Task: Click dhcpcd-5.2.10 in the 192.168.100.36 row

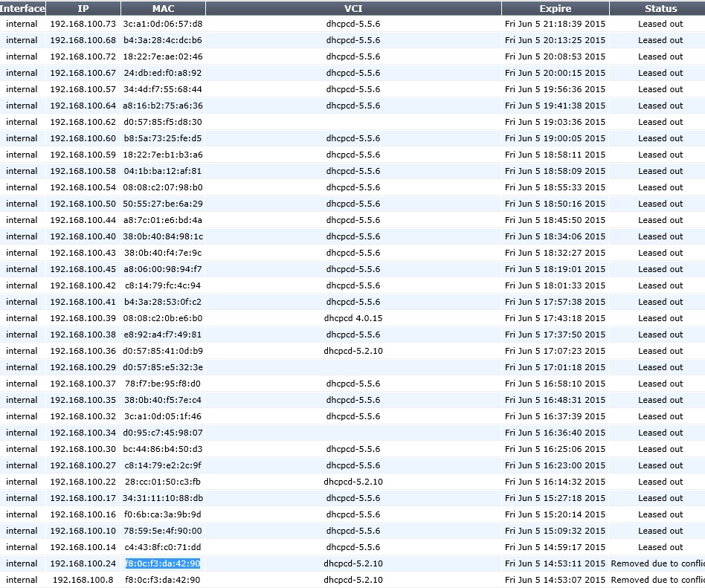Action: (353, 351)
